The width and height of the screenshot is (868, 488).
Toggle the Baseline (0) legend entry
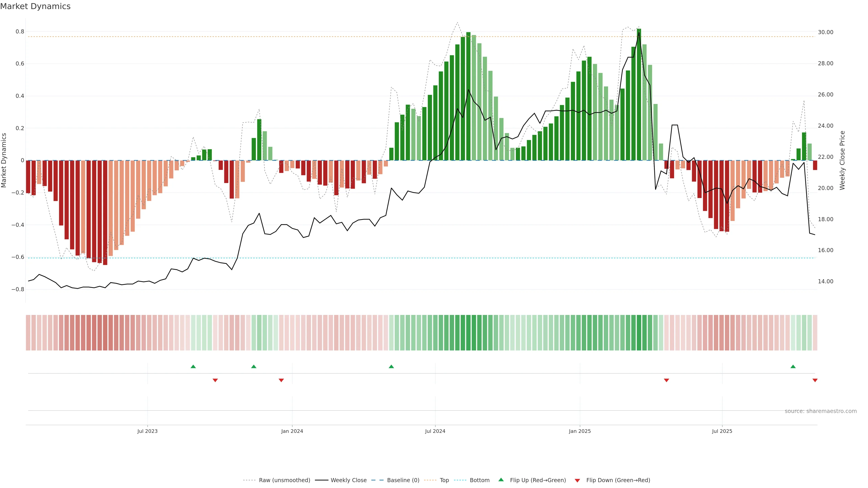point(403,480)
